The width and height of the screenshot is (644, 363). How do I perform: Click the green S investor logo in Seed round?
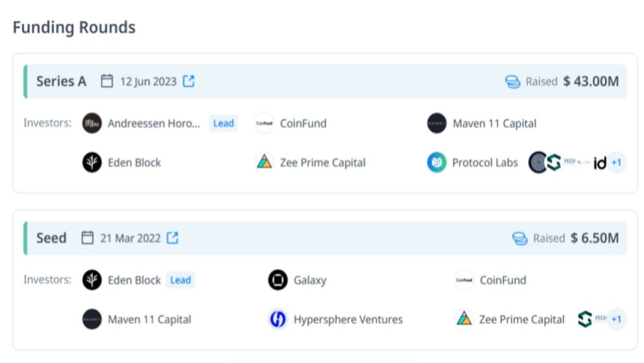585,319
